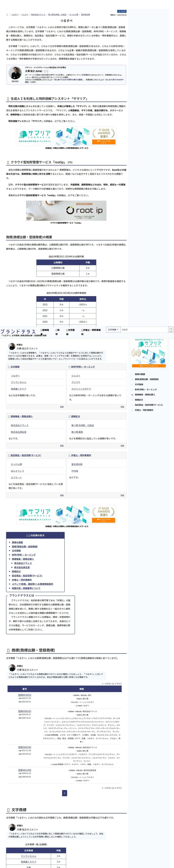Viewport: 174px width, 868px height.
Task: Click 大瀬 佳之 supervisor profile photo
Action: pyautogui.click(x=15, y=73)
